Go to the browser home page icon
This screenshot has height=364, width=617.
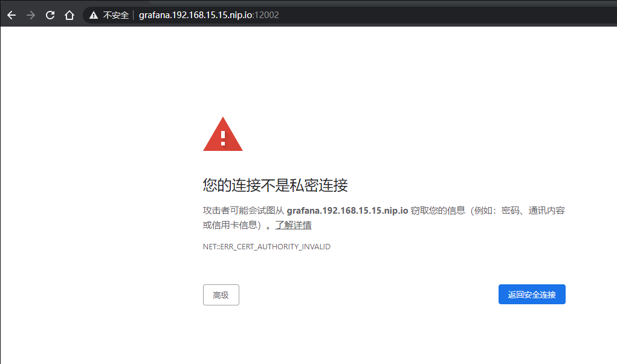tap(69, 15)
